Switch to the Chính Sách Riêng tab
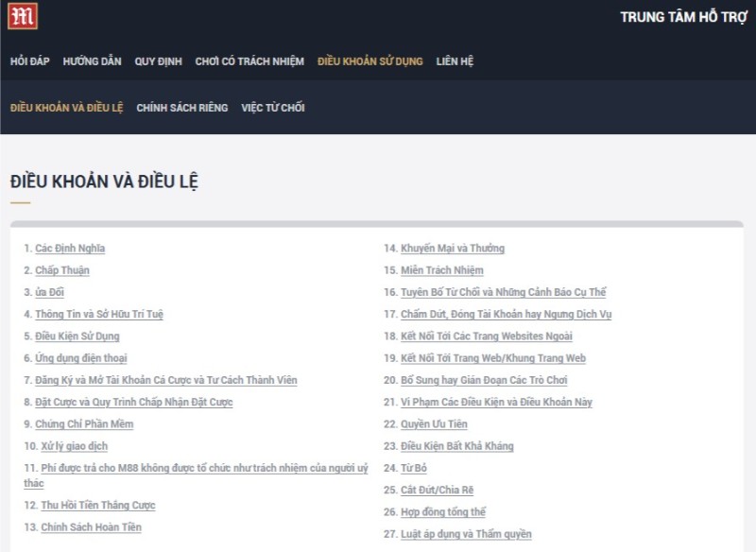The image size is (756, 552). [x=182, y=108]
